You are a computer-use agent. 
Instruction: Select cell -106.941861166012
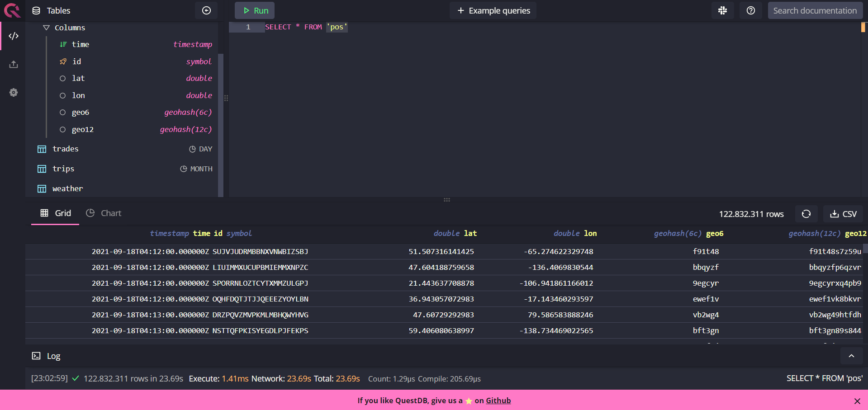(x=556, y=283)
